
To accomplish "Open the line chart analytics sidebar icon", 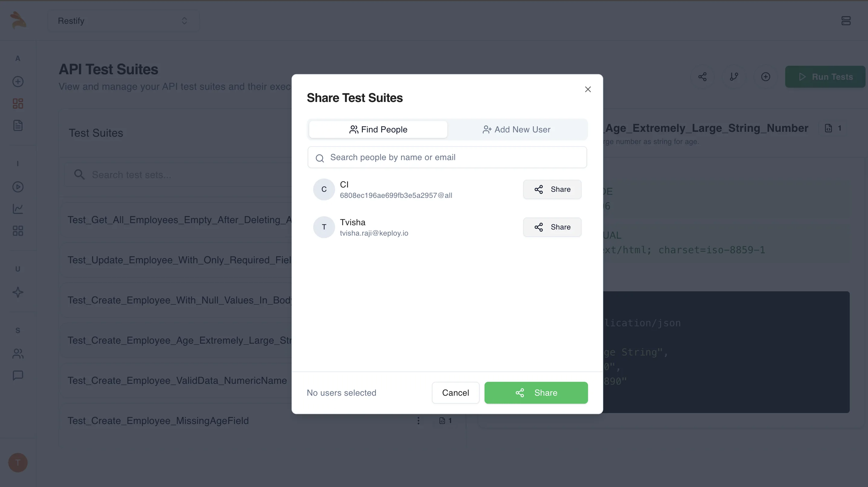I will [18, 209].
